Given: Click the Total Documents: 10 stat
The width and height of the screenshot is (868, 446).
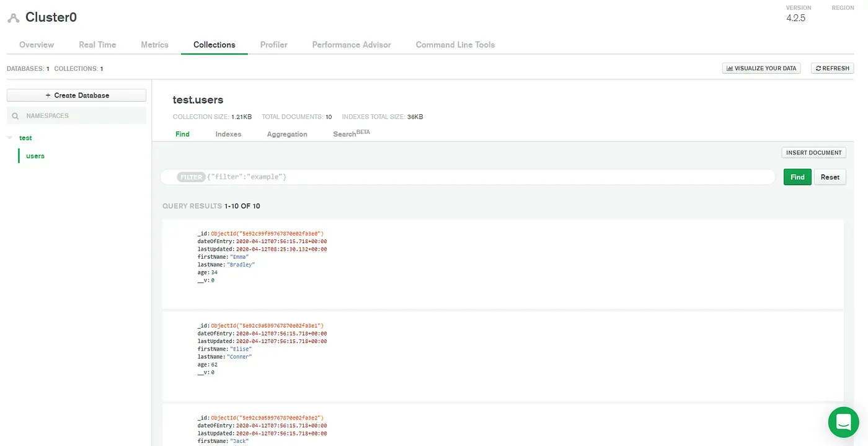Looking at the screenshot, I should pos(297,117).
